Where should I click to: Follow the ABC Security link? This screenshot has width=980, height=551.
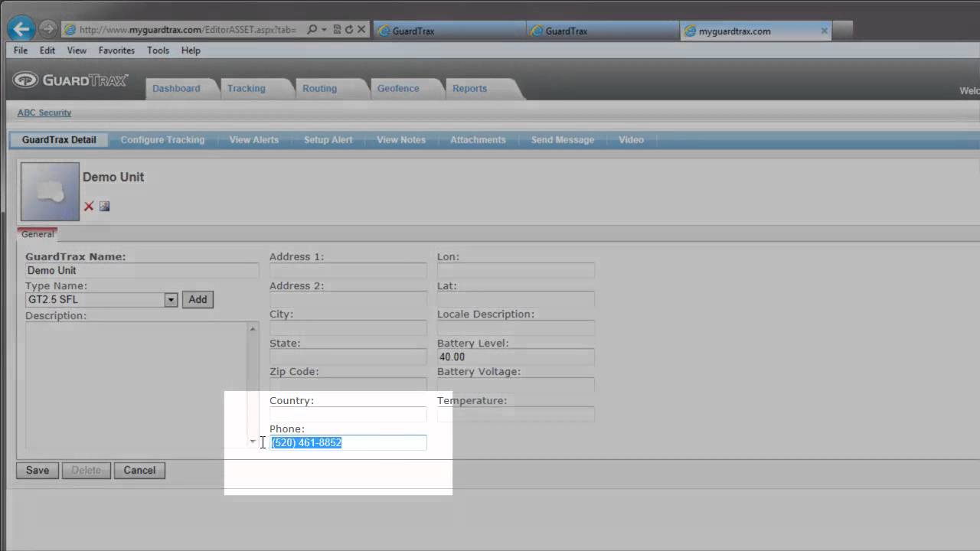coord(44,112)
